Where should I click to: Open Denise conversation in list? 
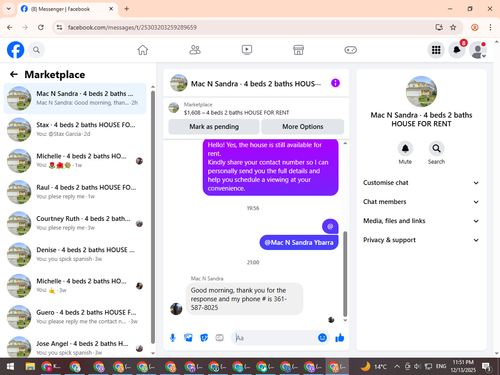(x=75, y=254)
